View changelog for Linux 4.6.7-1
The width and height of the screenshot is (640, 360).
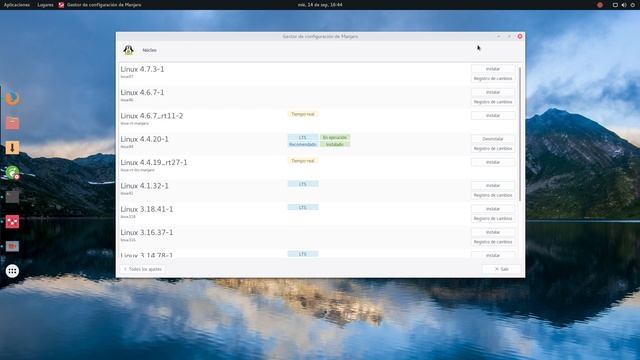pos(493,102)
